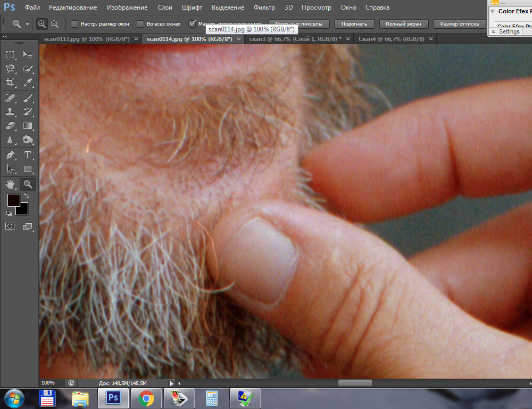
Task: Enable the 'Настр. размер окон' checkbox
Action: pos(74,24)
